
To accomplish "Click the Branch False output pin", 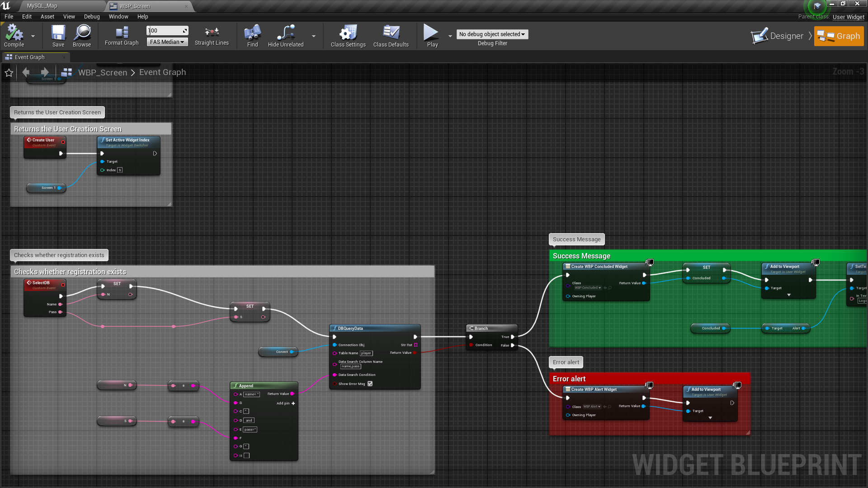I will point(513,345).
